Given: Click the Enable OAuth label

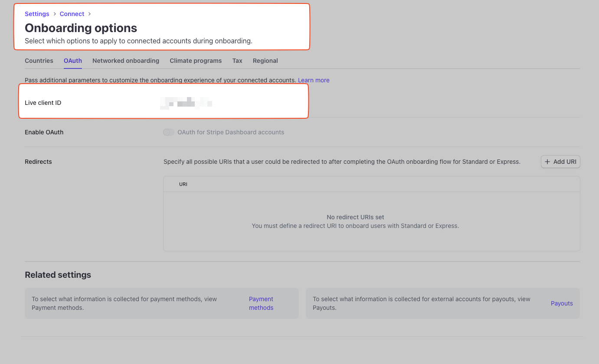Looking at the screenshot, I should click(44, 132).
